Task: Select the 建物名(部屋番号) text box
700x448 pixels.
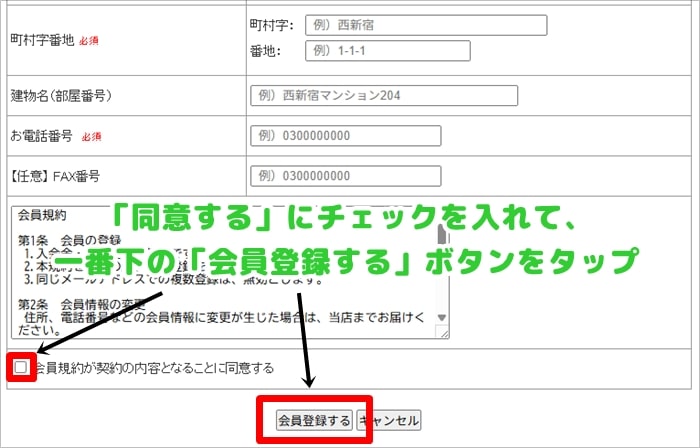Action: 384,96
